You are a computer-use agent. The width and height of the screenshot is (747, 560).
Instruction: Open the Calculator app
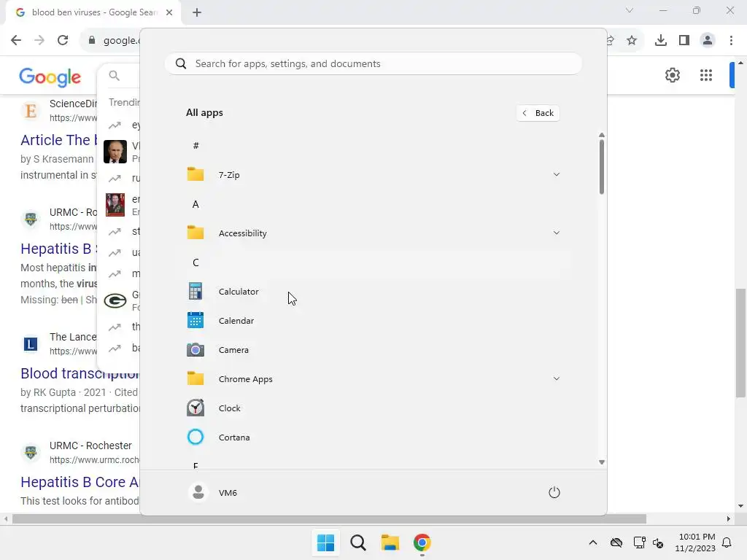pyautogui.click(x=374, y=292)
